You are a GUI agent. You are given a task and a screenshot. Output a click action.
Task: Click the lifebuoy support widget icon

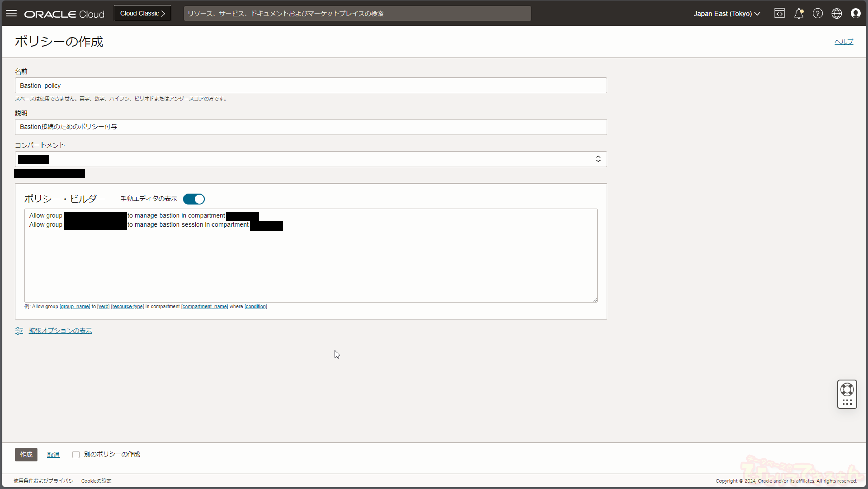pos(847,390)
